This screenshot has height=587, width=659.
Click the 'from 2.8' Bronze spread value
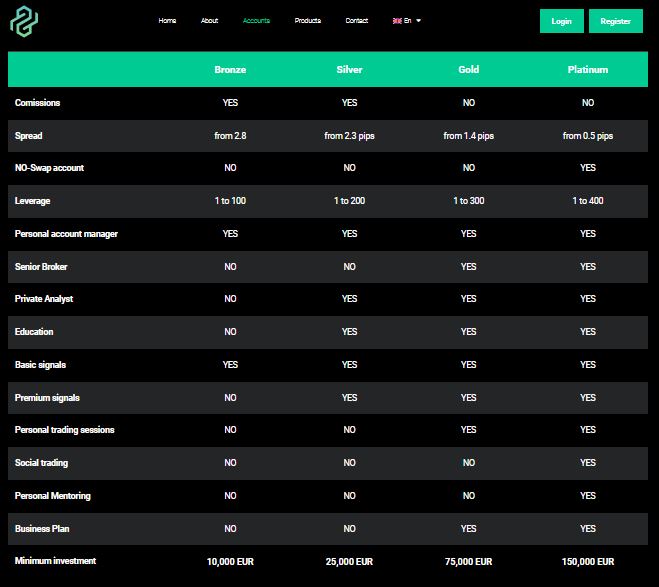tap(230, 136)
